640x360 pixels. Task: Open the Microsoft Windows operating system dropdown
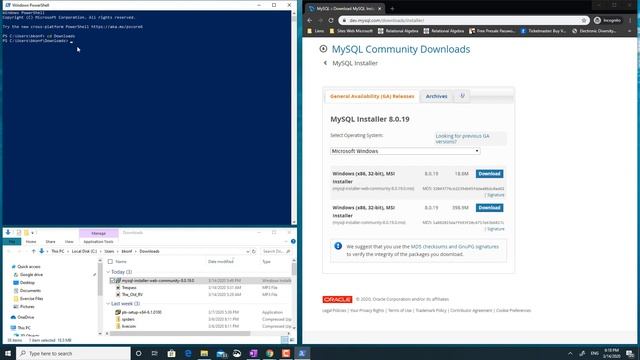(405, 151)
